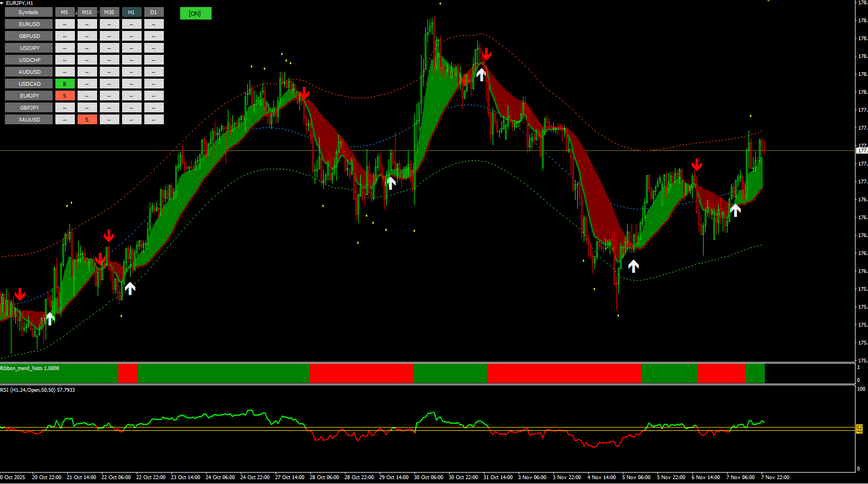This screenshot has height=484, width=868.
Task: Click the EURUSD M5 empty signal cell
Action: (65, 24)
